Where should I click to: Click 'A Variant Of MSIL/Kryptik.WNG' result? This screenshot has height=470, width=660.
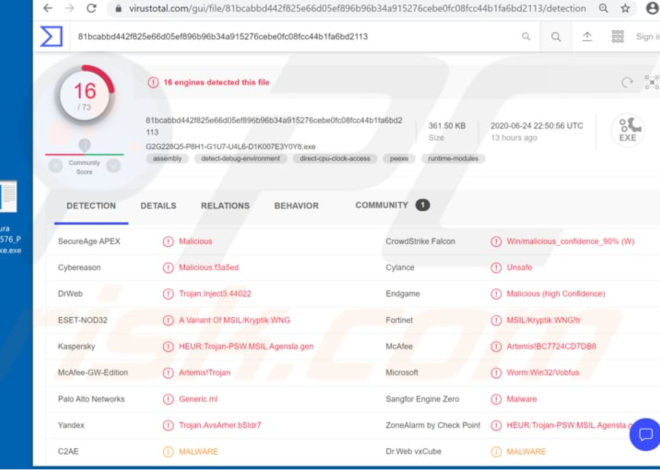click(234, 320)
